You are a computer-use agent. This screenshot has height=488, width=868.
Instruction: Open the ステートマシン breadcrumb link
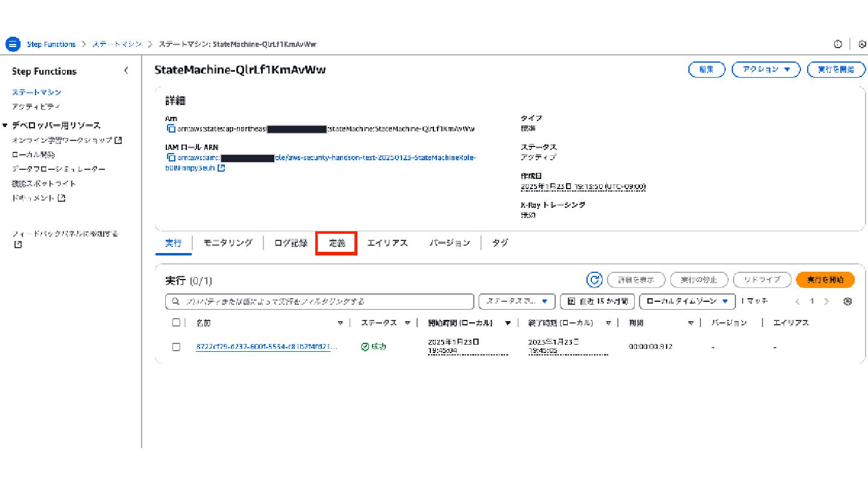click(117, 45)
